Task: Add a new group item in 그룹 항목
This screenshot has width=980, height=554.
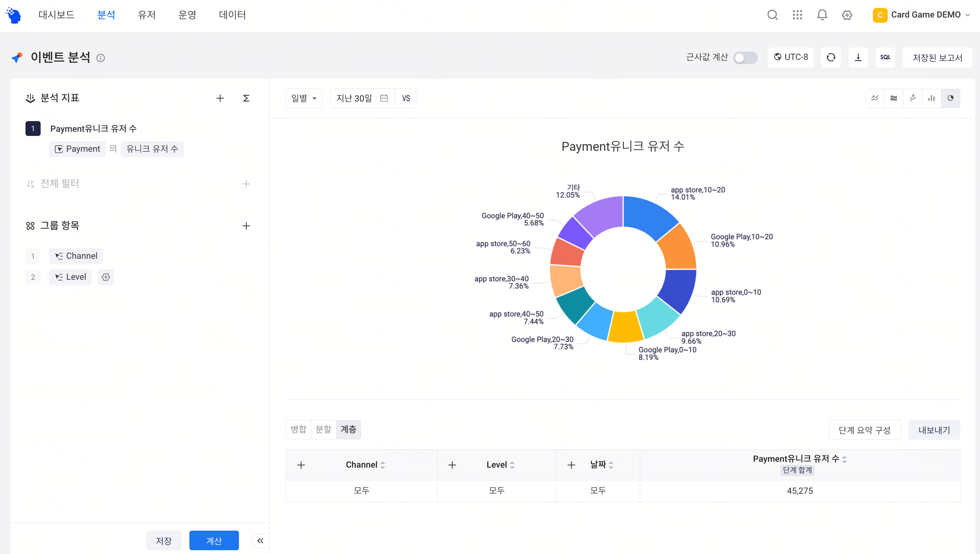Action: pos(246,226)
